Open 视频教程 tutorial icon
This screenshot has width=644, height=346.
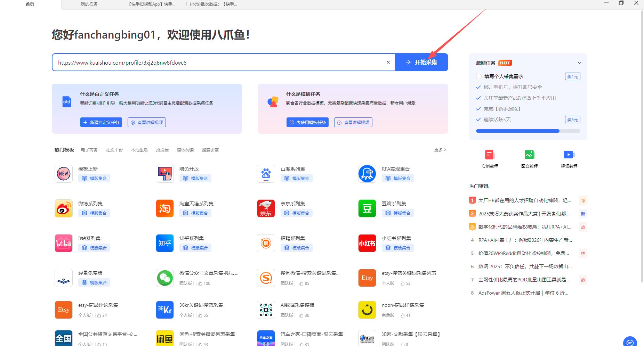(569, 155)
